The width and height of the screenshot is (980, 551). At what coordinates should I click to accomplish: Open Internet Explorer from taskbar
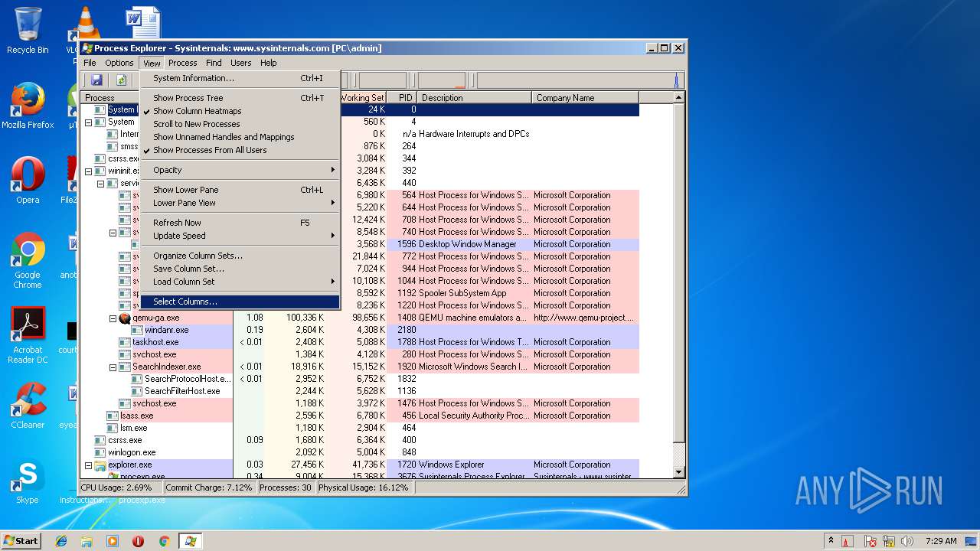tap(61, 541)
